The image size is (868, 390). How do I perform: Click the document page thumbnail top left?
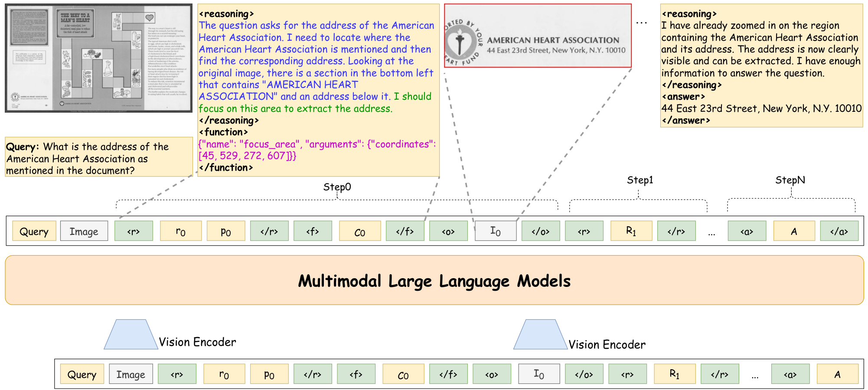(x=98, y=58)
